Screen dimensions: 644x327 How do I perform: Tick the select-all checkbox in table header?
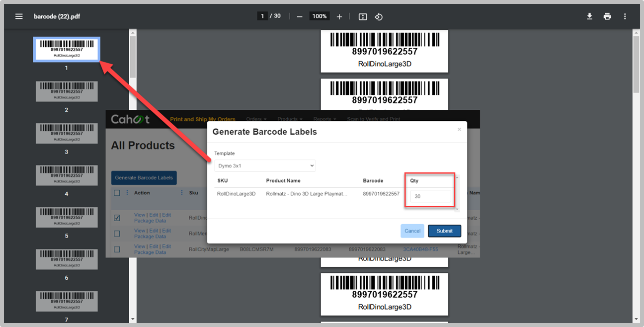tap(117, 193)
